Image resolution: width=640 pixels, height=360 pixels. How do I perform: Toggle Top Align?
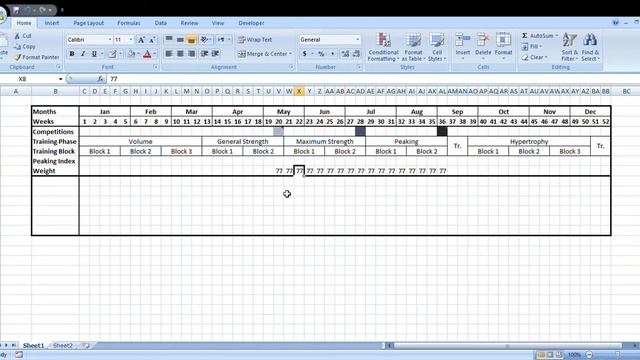tap(169, 39)
